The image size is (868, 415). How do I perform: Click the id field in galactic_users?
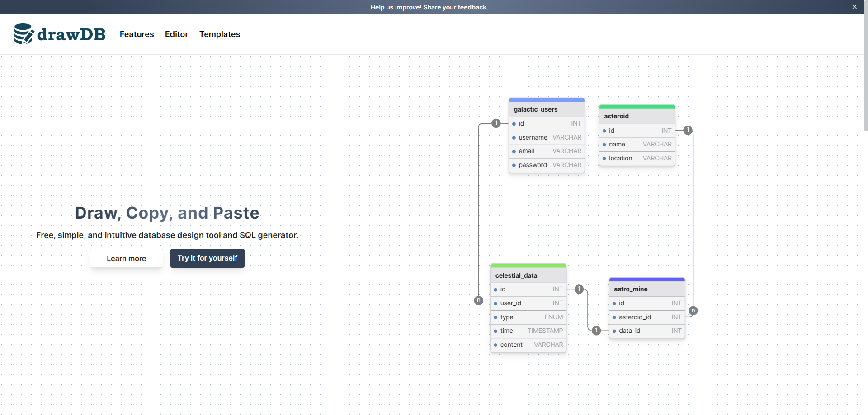click(x=547, y=123)
